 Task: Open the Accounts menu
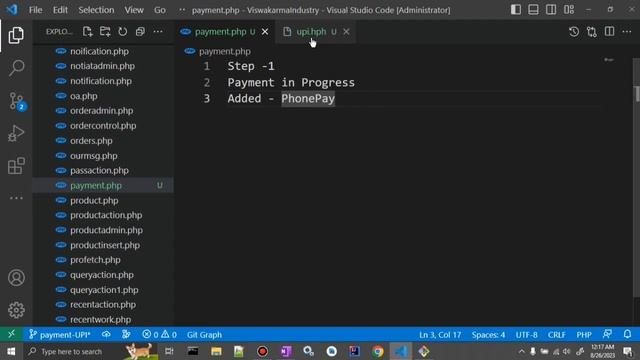point(16,278)
